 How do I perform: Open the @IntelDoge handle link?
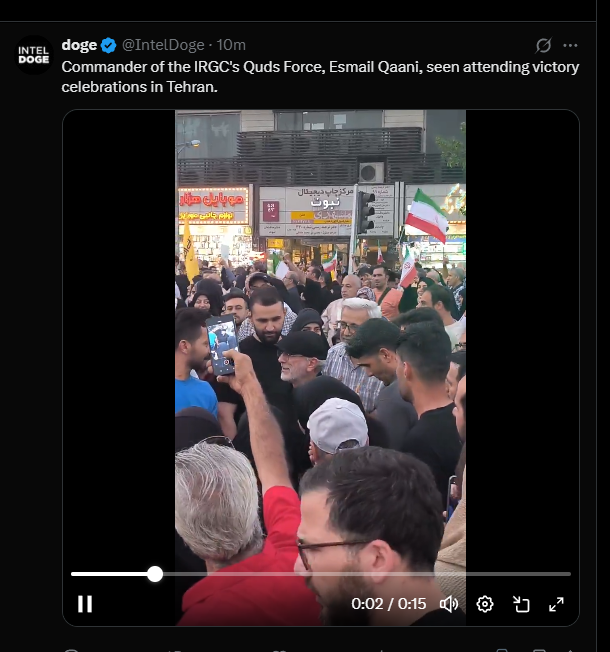pyautogui.click(x=163, y=45)
